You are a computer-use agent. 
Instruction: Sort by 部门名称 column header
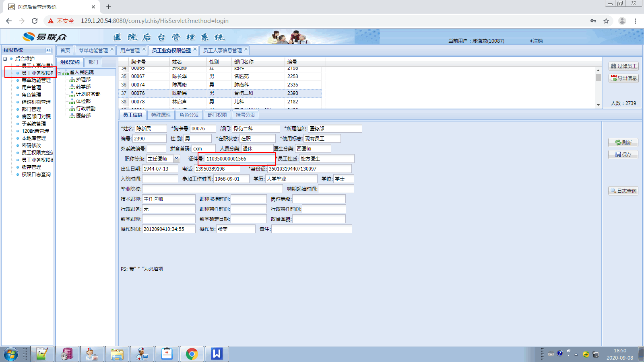[x=258, y=62]
